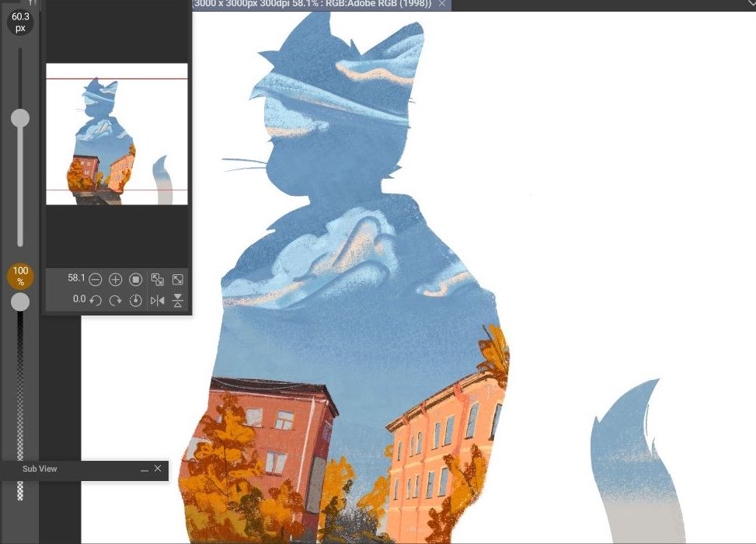The height and width of the screenshot is (544, 756).
Task: Zoom in with the Navigator plus icon
Action: coord(115,279)
